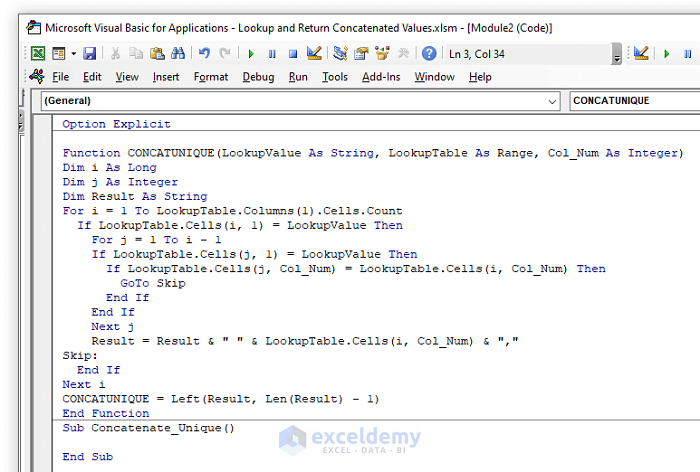
Task: Open the Edit menu
Action: (92, 77)
